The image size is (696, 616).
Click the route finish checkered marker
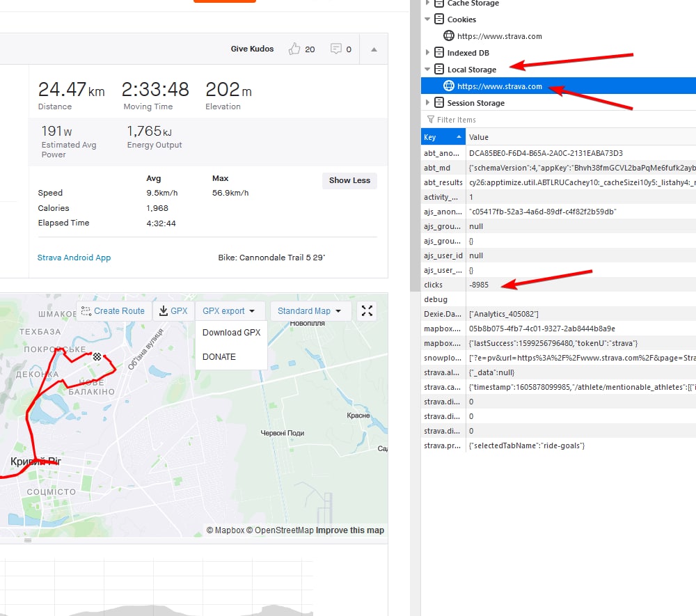click(97, 356)
